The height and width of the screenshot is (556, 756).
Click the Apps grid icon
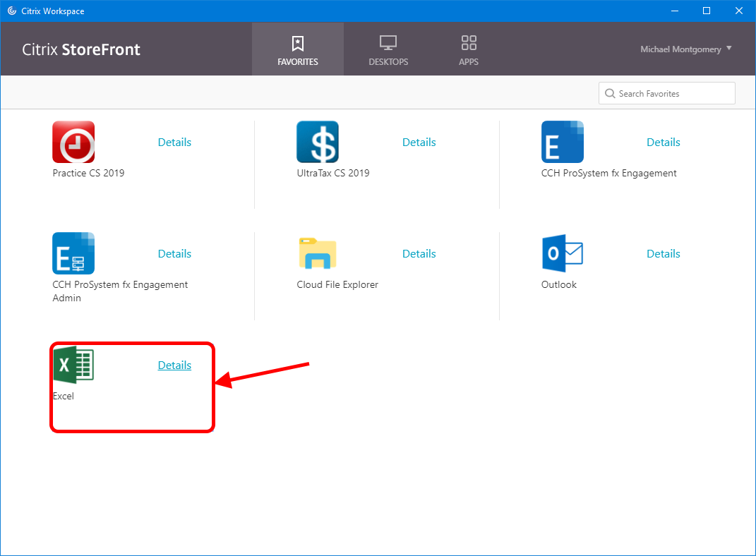[469, 43]
